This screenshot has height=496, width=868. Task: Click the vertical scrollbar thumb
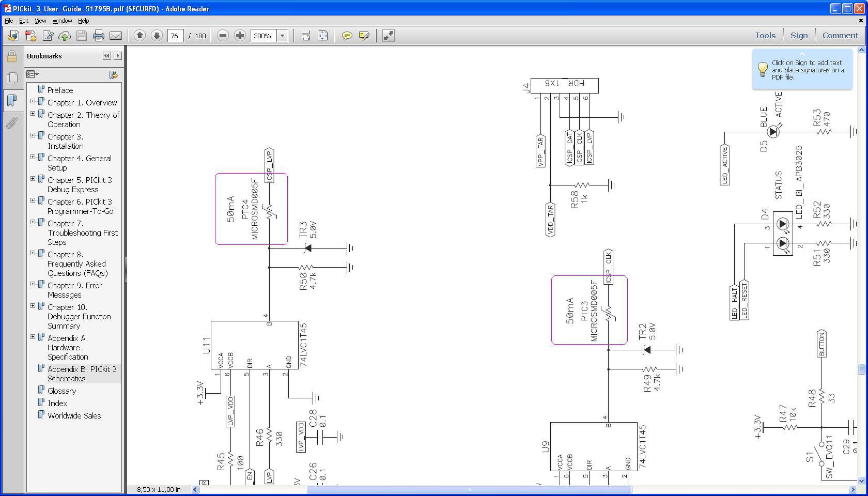tap(861, 369)
